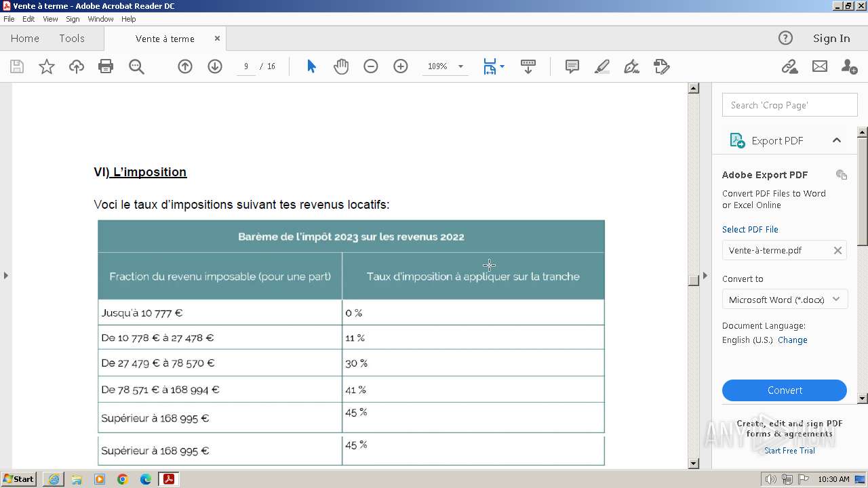This screenshot has width=868, height=488.
Task: Click the Windows Start button
Action: (x=19, y=479)
